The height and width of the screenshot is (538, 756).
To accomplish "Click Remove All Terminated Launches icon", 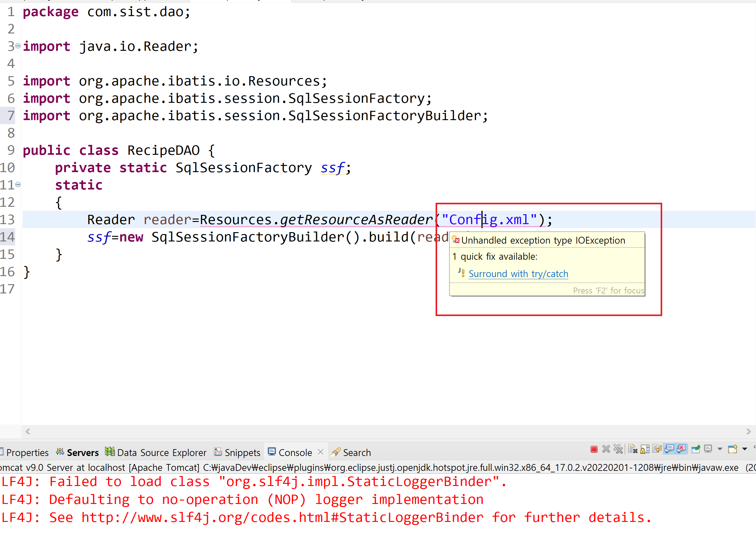I will 618,449.
